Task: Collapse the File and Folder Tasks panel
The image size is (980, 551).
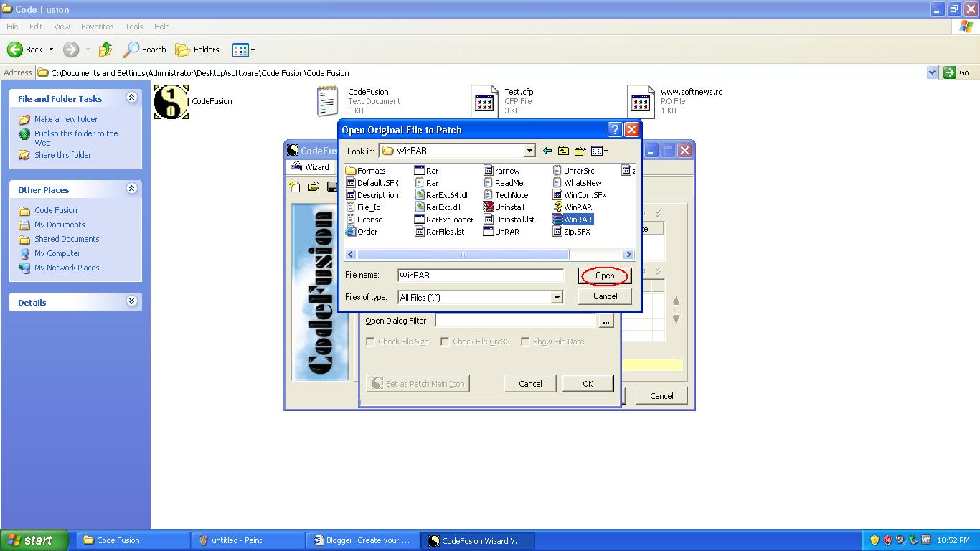Action: (131, 98)
